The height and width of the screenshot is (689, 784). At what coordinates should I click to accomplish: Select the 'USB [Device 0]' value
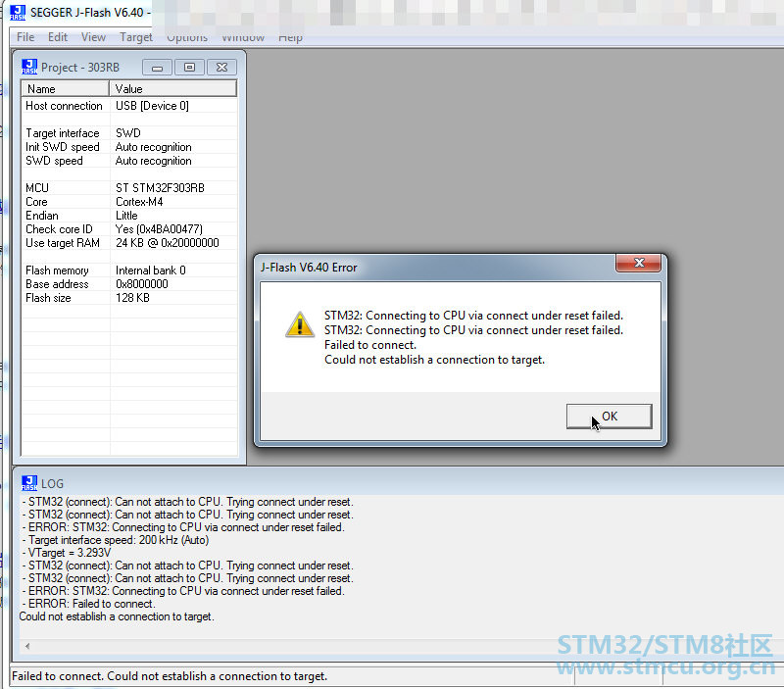(x=152, y=106)
